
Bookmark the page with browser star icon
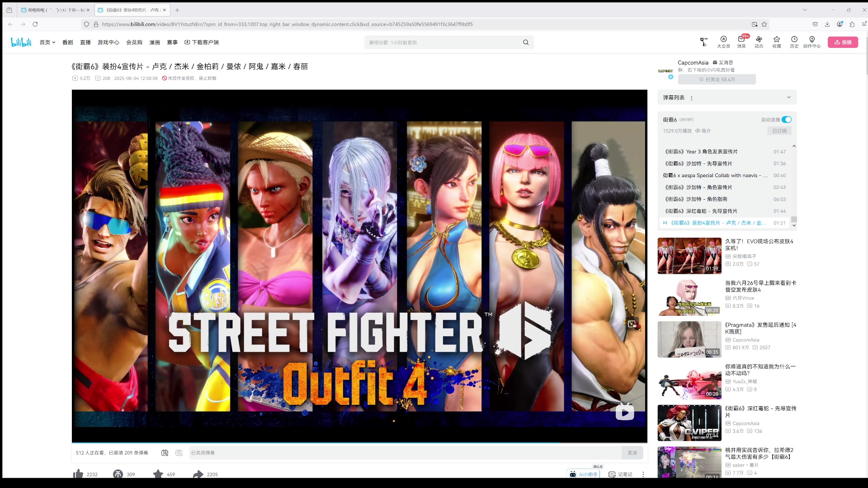(764, 24)
